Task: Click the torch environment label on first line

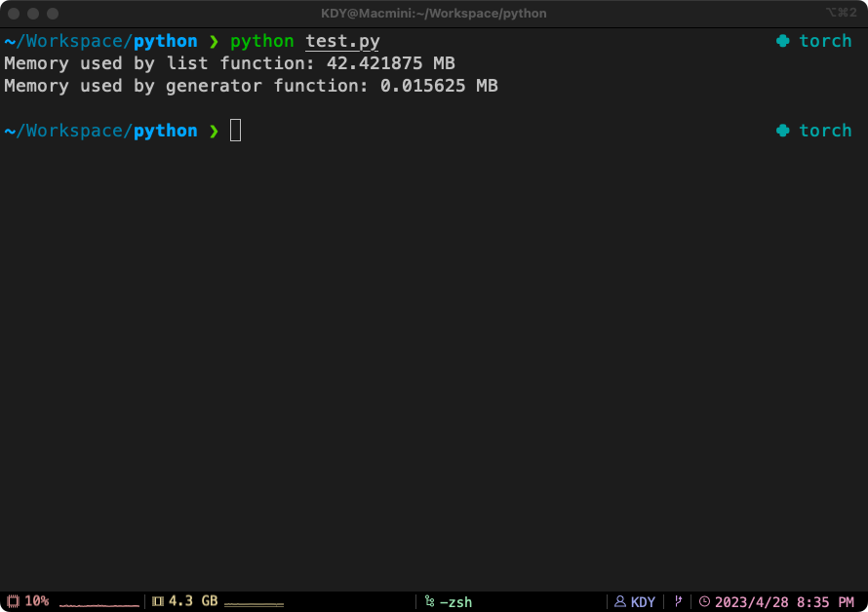Action: [825, 41]
